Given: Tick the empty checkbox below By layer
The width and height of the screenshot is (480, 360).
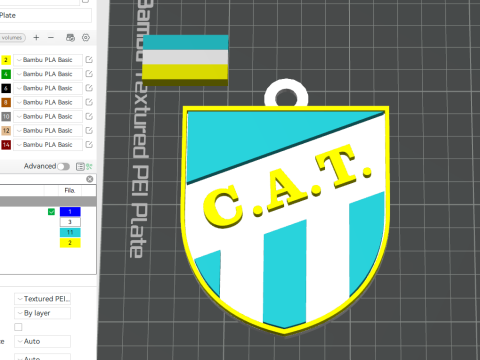Looking at the screenshot, I should 18,327.
